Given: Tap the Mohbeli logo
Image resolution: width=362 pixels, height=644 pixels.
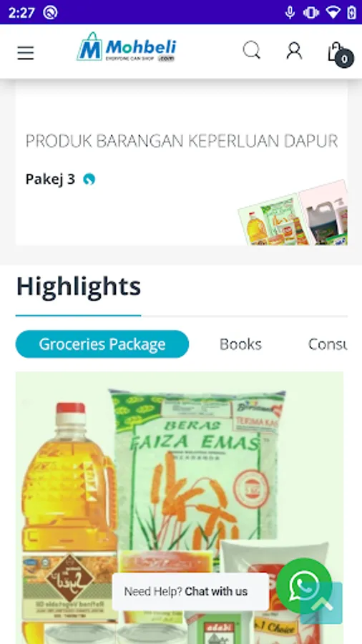Looking at the screenshot, I should point(127,47).
